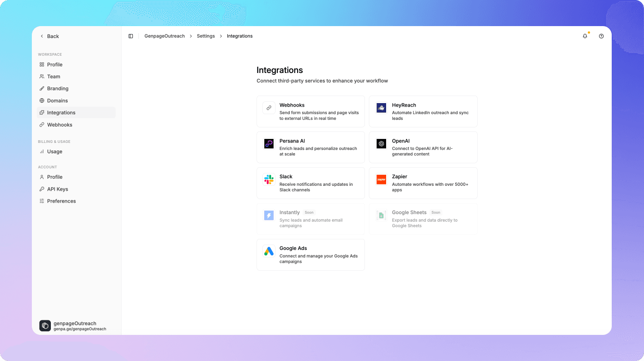Click the OpenAI logo icon
The image size is (644, 361).
click(x=381, y=144)
